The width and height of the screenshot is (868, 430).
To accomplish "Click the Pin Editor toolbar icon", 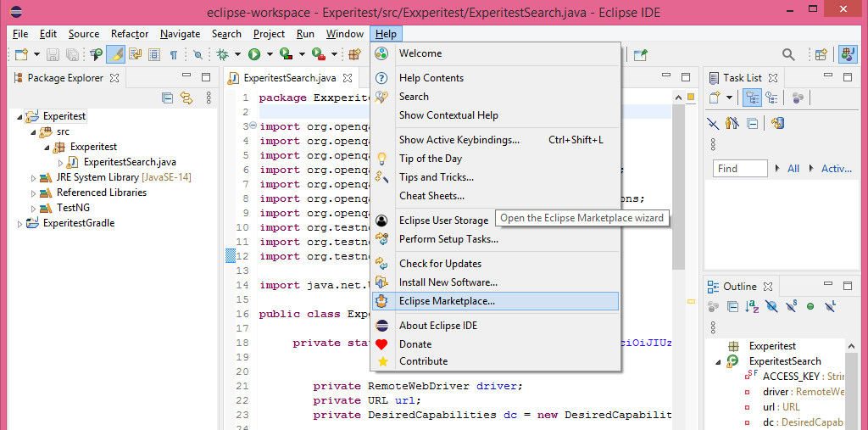I will point(641,54).
